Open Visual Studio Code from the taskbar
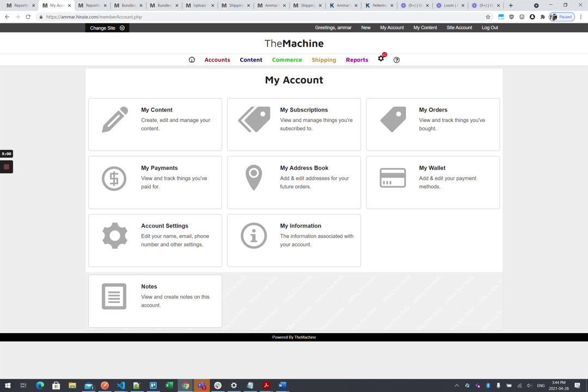Viewport: 588px width, 392px height. 121,385
